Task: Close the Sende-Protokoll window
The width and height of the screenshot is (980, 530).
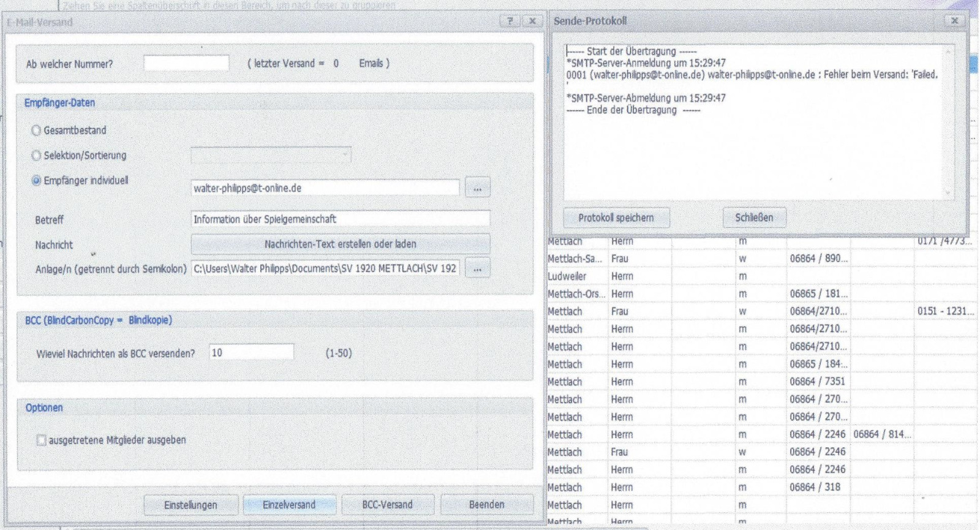Action: click(954, 21)
